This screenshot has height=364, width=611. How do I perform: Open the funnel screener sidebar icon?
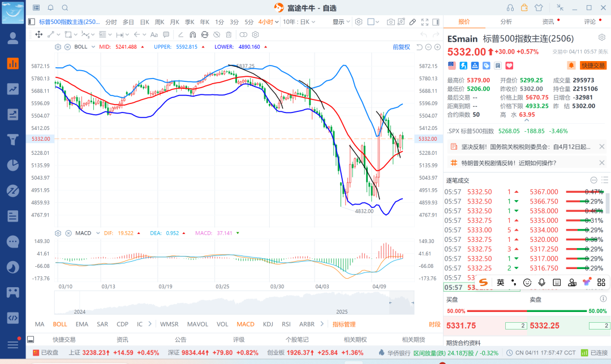13,140
